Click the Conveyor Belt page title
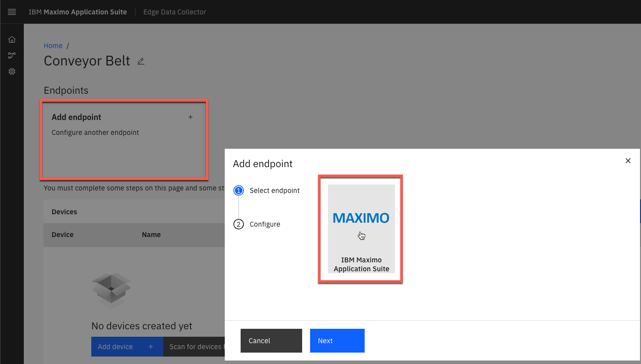Viewport: 641px width, 364px height. coord(87,61)
